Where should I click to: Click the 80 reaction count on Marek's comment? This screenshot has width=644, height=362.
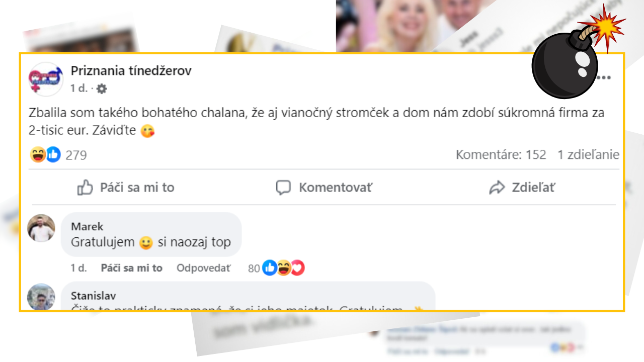(x=255, y=268)
